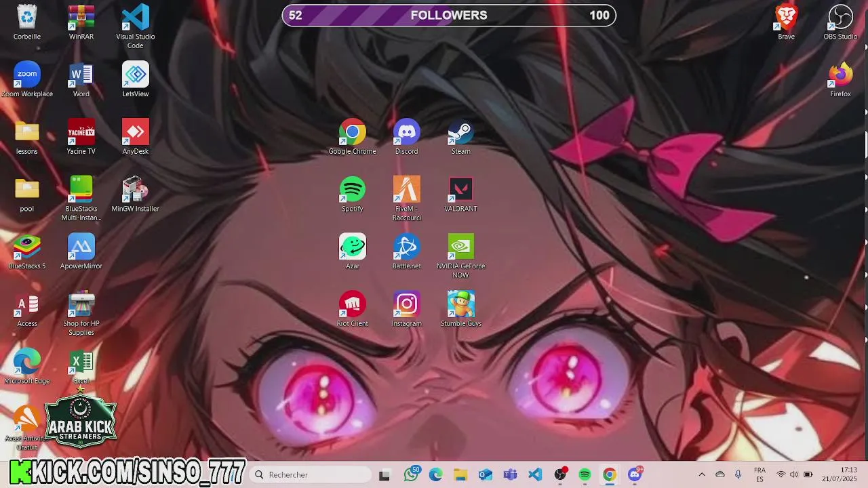The height and width of the screenshot is (488, 868).
Task: Open the OneDrive cloud tray icon
Action: click(x=720, y=474)
